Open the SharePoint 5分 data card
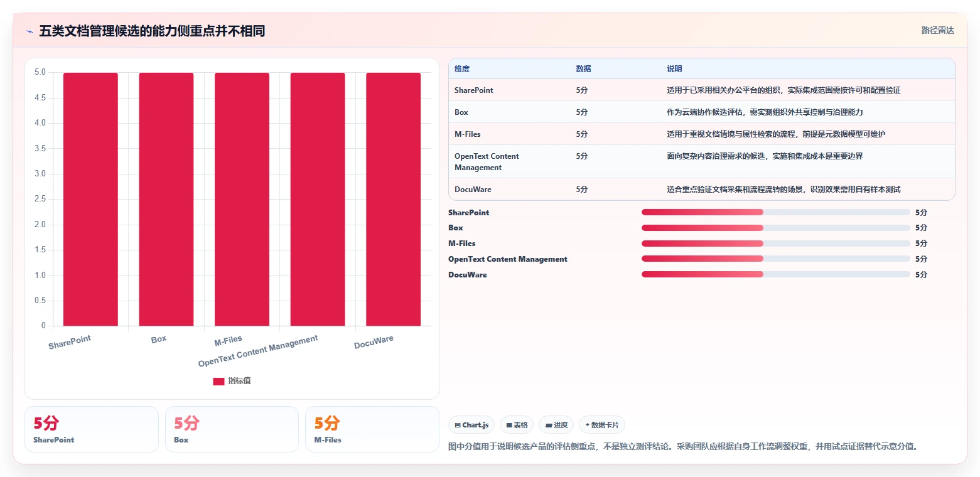The height and width of the screenshot is (477, 980). 92,429
